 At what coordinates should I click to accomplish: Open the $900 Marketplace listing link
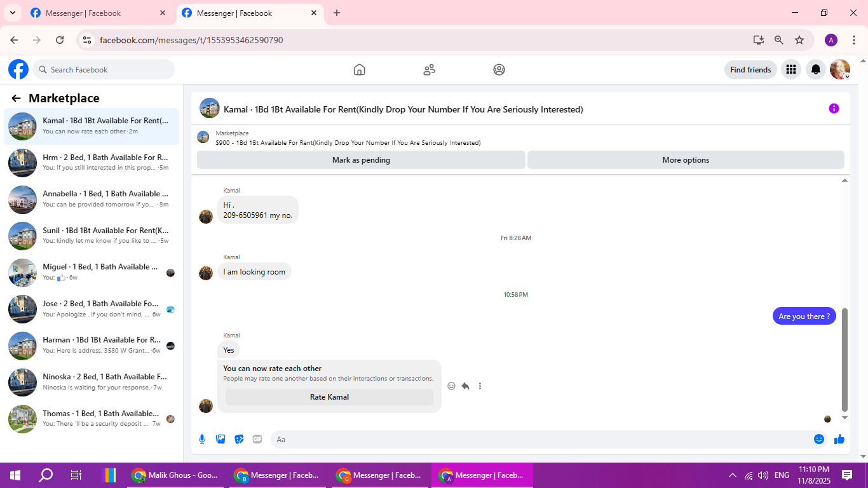348,143
